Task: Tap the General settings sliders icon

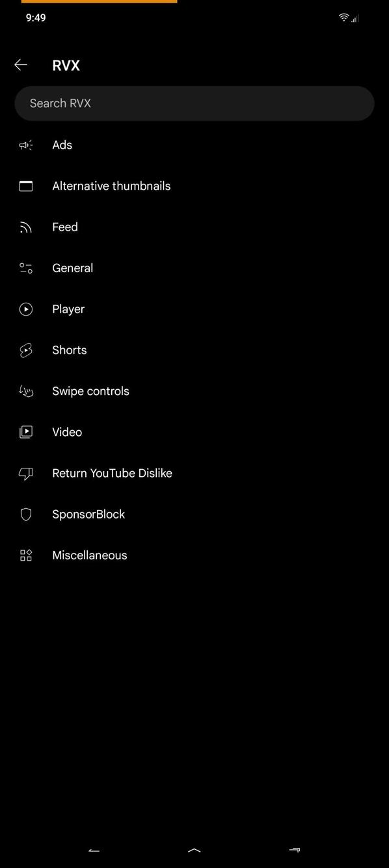Action: tap(25, 268)
